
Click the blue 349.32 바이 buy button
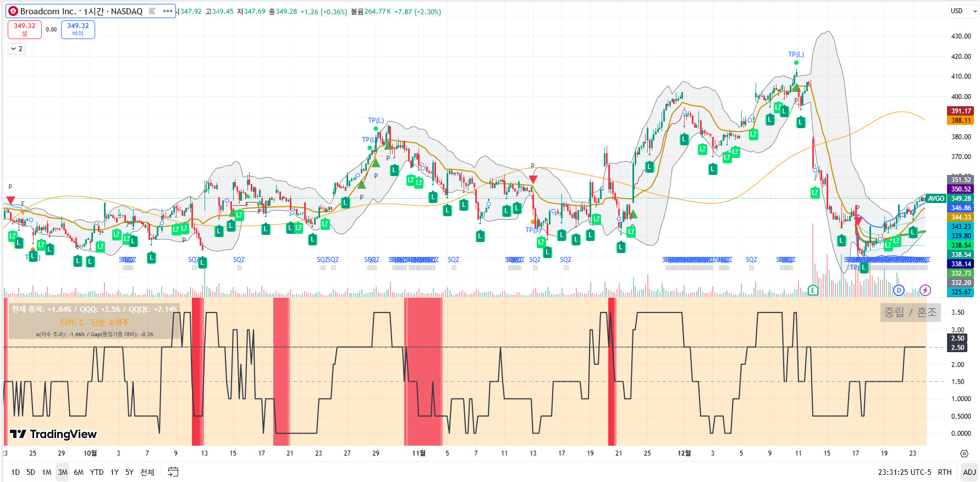tap(78, 29)
